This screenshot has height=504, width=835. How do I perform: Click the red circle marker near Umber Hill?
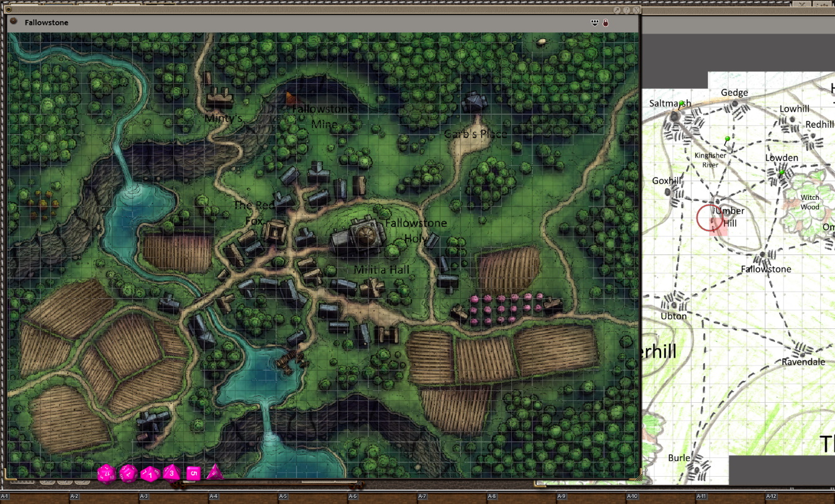pos(709,218)
